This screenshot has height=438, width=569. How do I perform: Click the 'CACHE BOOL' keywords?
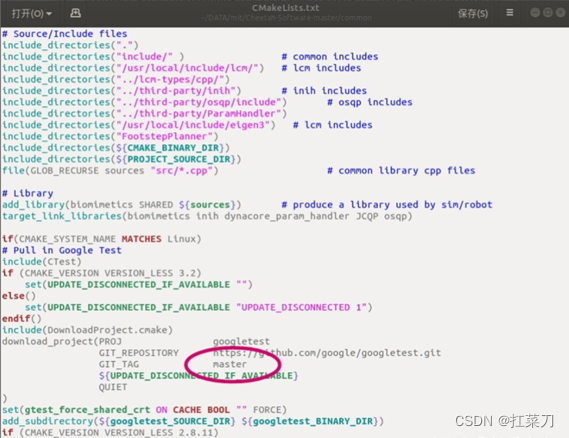tap(201, 410)
